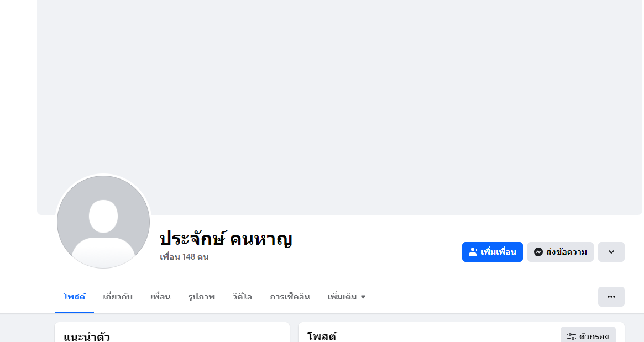
Task: Go to the เพื่อน tab
Action: 160,297
